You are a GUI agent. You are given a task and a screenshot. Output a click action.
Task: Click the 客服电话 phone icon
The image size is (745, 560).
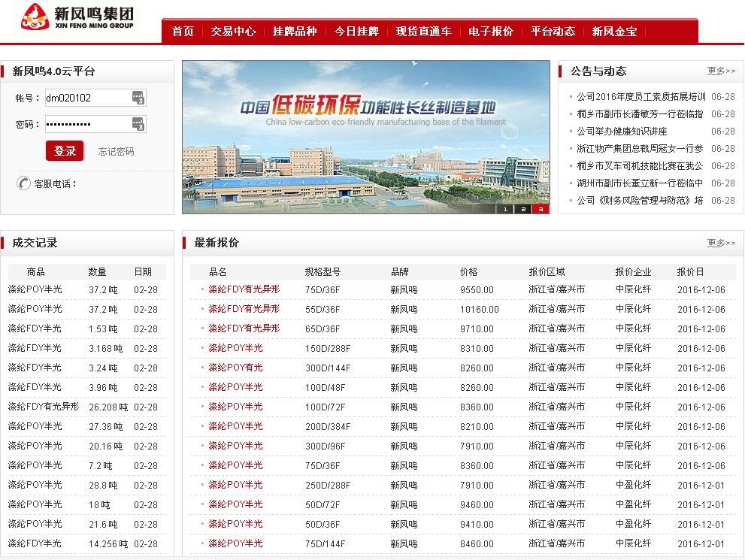click(x=23, y=183)
